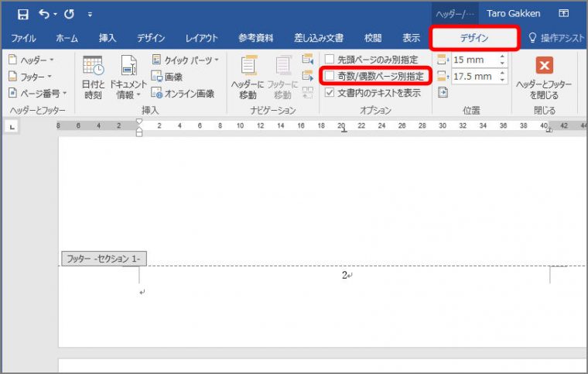Click the center tab stop on the ruler
The width and height of the screenshot is (588, 374).
click(344, 130)
